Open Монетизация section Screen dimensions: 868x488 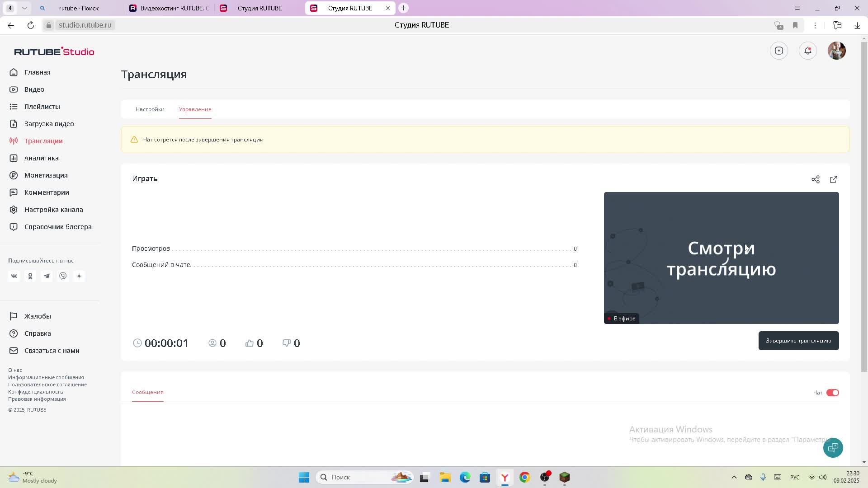(46, 175)
